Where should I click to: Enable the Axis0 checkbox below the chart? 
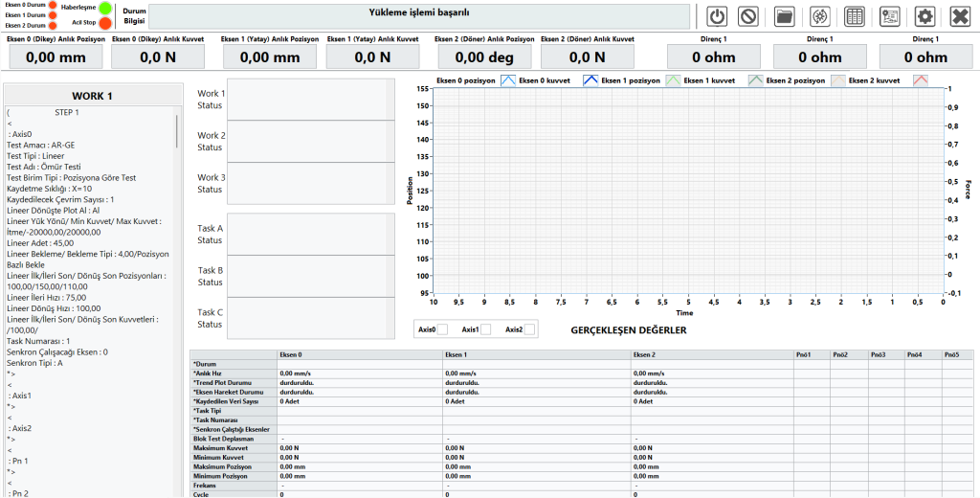coord(442,329)
